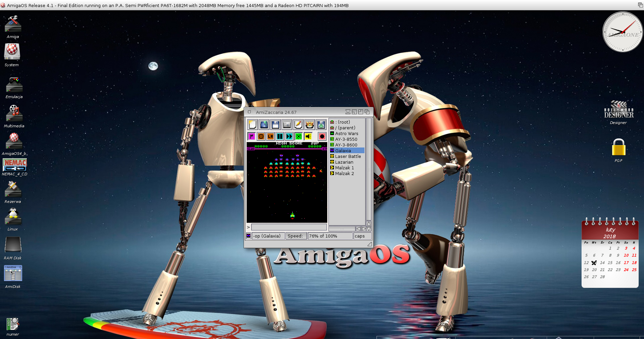Click the AmigaOne analog clock widget
This screenshot has height=339, width=644.
pyautogui.click(x=623, y=32)
